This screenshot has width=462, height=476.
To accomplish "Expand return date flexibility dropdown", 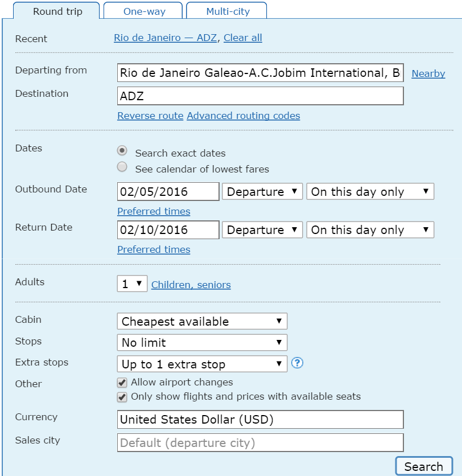I will click(370, 230).
